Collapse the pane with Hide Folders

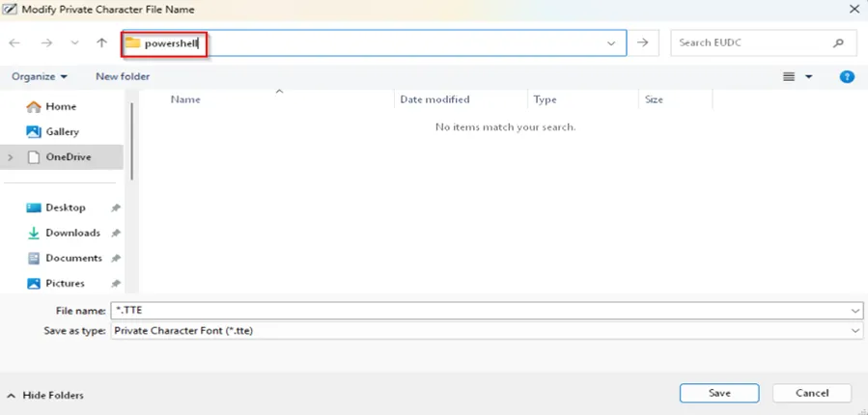pos(45,395)
